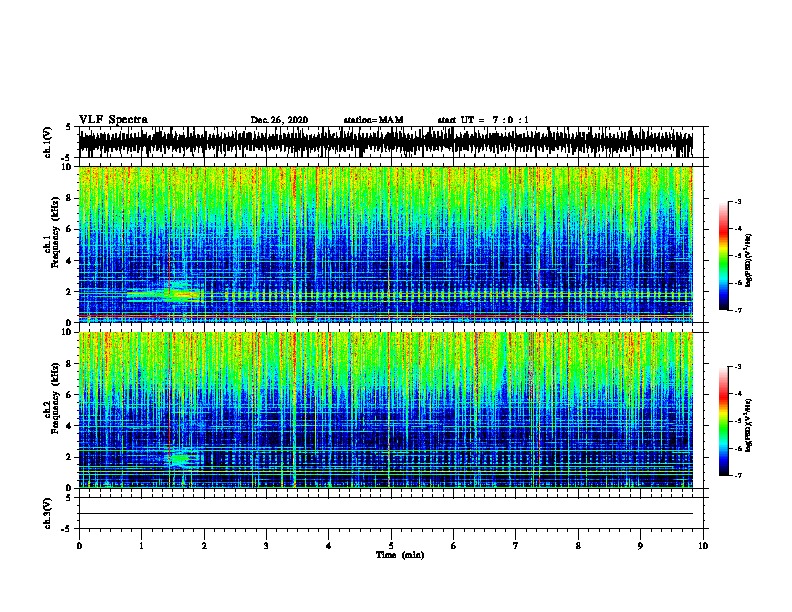This screenshot has height=612, width=792.
Task: Select the "start UT = 7 : 0 : 1" text
Action: 483,120
